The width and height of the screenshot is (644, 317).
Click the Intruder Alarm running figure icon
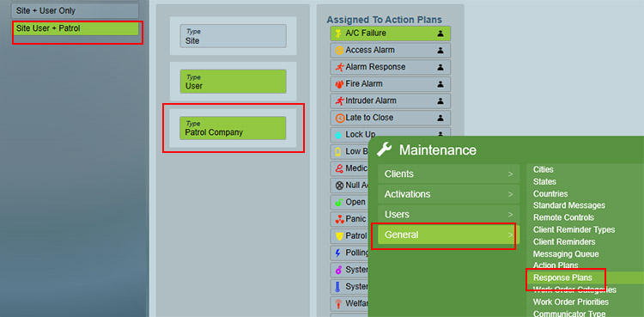(x=339, y=101)
